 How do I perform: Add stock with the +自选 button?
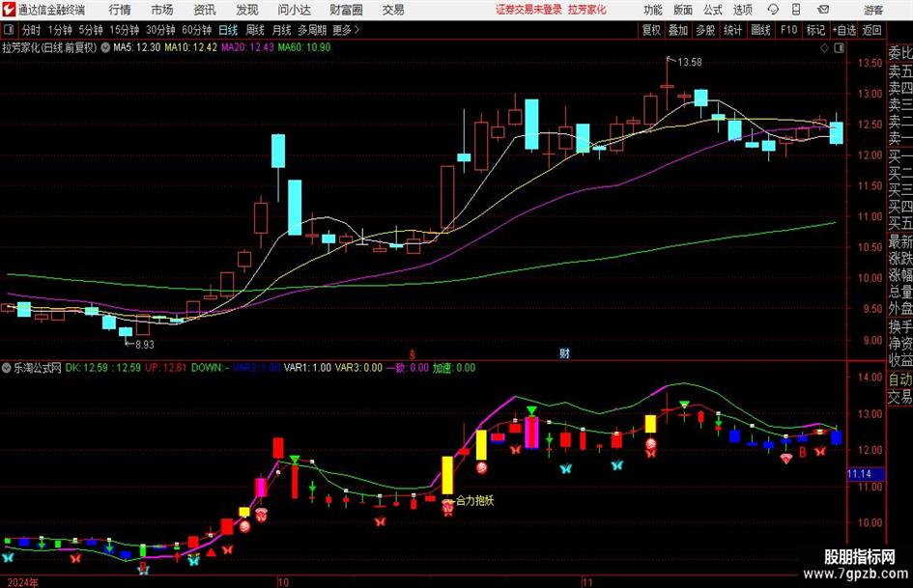coord(844,30)
